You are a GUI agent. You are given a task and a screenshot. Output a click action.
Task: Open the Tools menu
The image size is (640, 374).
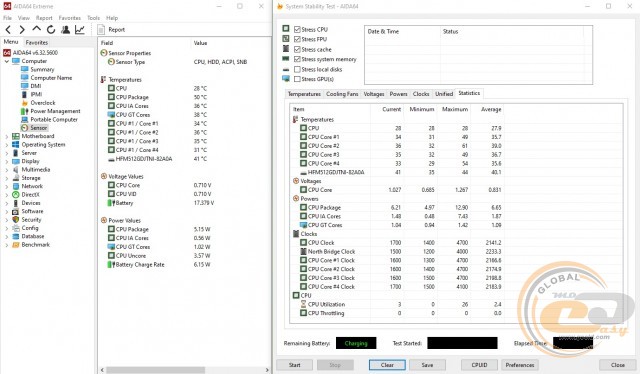click(93, 18)
